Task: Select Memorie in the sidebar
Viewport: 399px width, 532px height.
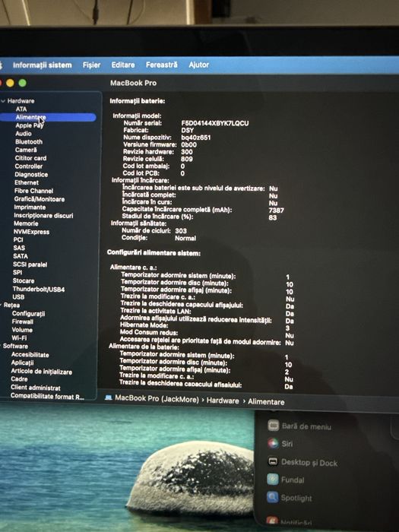Action: [x=26, y=223]
